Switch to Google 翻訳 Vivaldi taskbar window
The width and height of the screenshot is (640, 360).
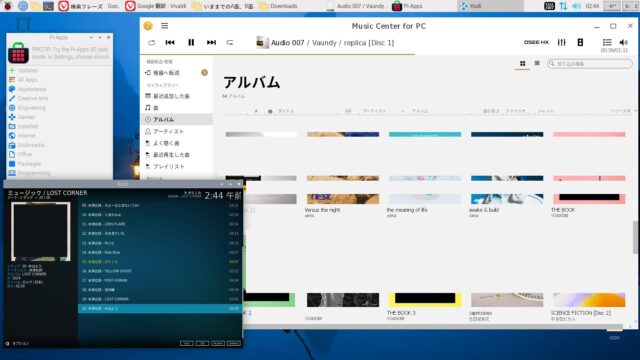pyautogui.click(x=156, y=6)
